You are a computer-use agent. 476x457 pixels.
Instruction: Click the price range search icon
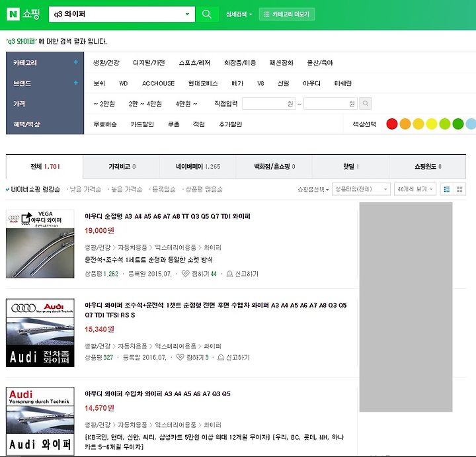point(366,104)
